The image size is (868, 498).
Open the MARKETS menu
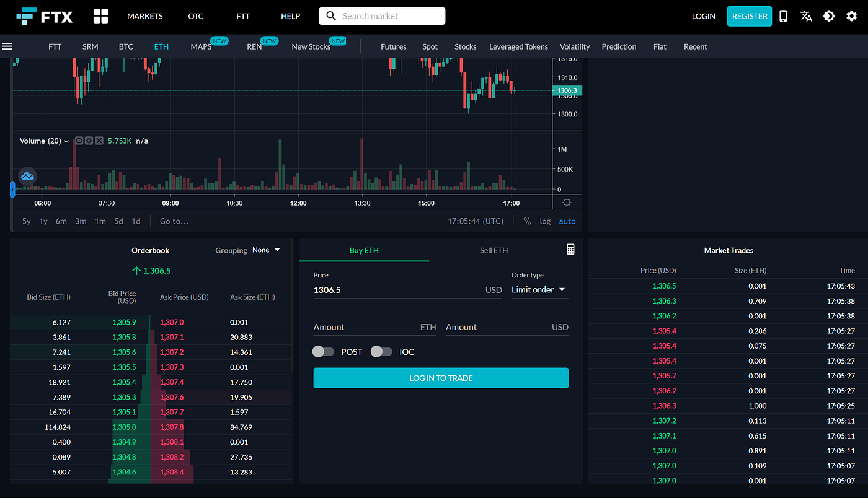point(145,16)
